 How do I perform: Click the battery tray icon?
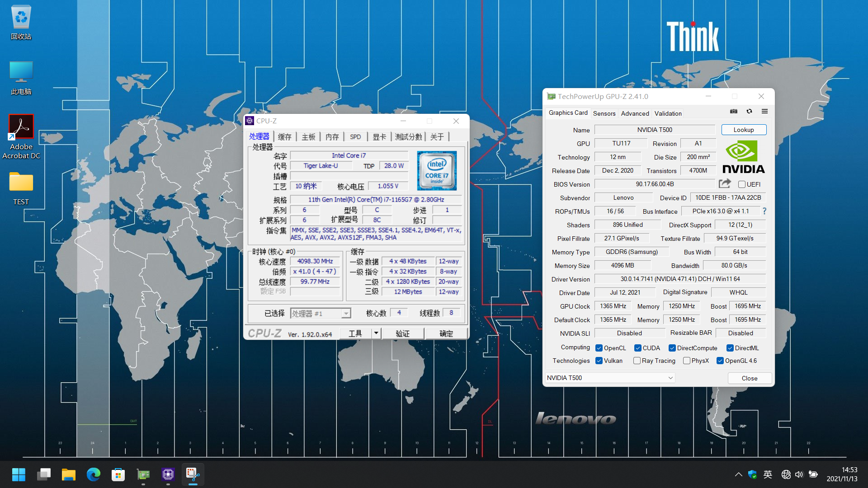(813, 474)
